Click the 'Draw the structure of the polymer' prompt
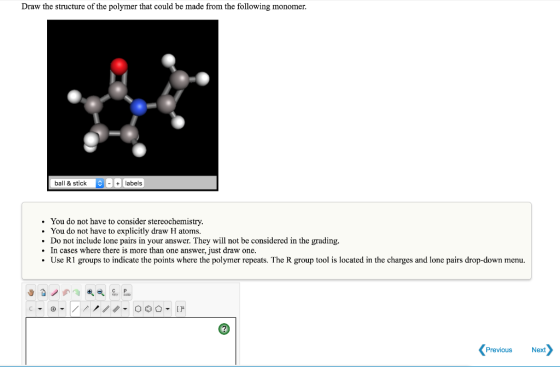 (x=164, y=6)
